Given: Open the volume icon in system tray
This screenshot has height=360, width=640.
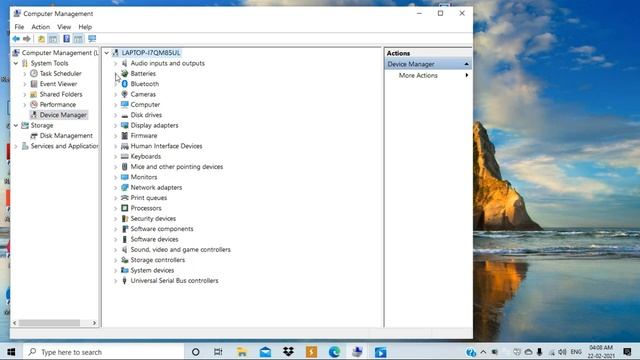Looking at the screenshot, I should coord(562,352).
